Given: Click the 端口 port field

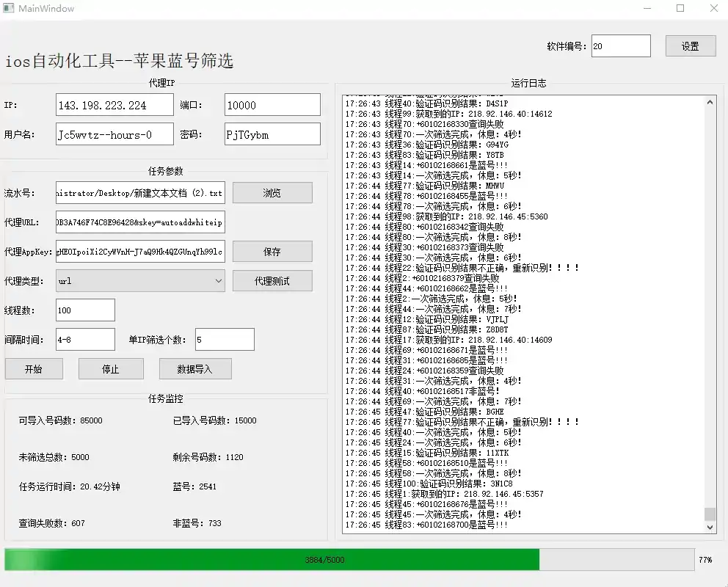Looking at the screenshot, I should point(272,105).
